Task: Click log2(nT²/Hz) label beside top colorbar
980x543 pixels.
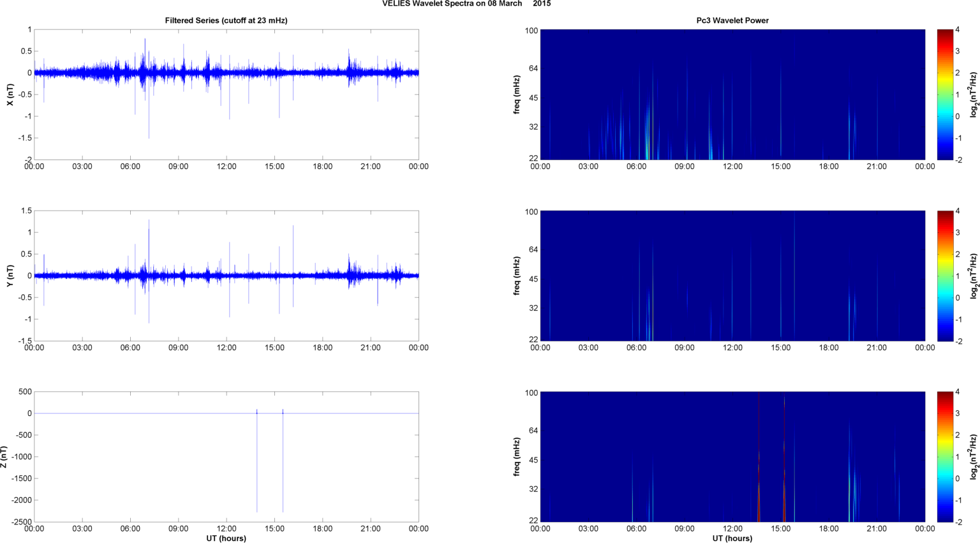Action: [x=974, y=94]
